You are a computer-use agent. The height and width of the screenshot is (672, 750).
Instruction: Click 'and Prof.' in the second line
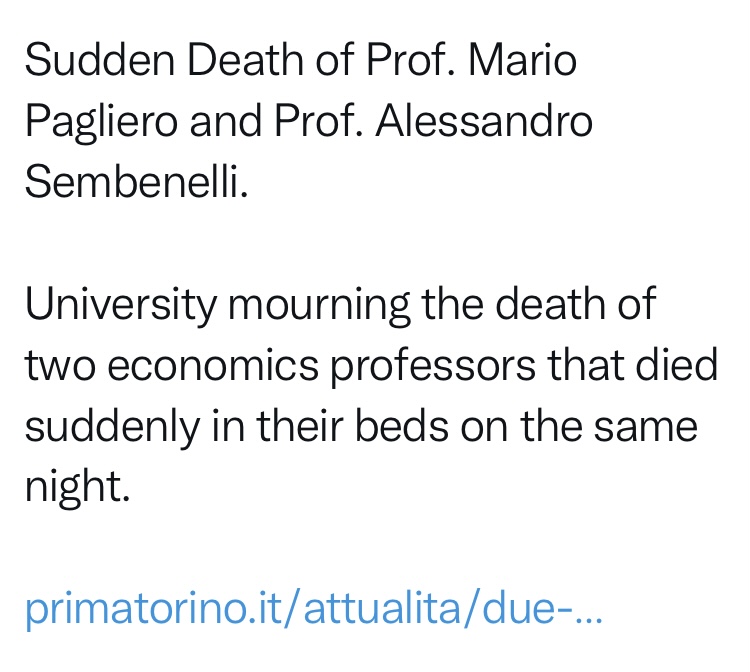point(276,121)
